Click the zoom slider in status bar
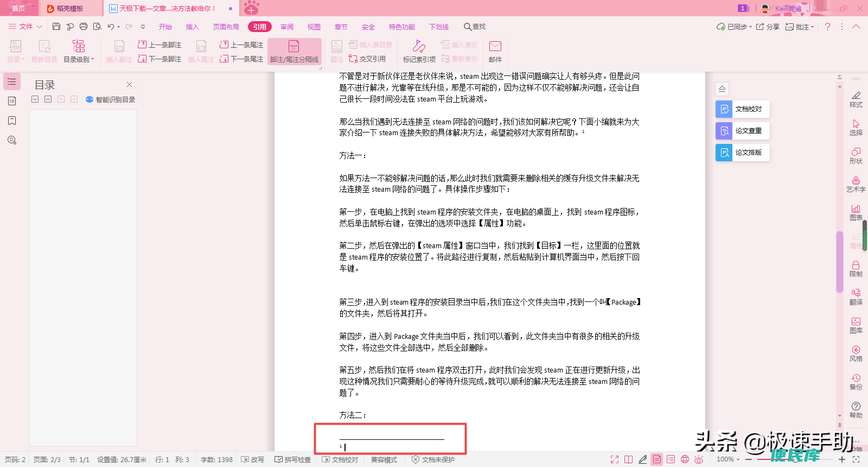 795,459
